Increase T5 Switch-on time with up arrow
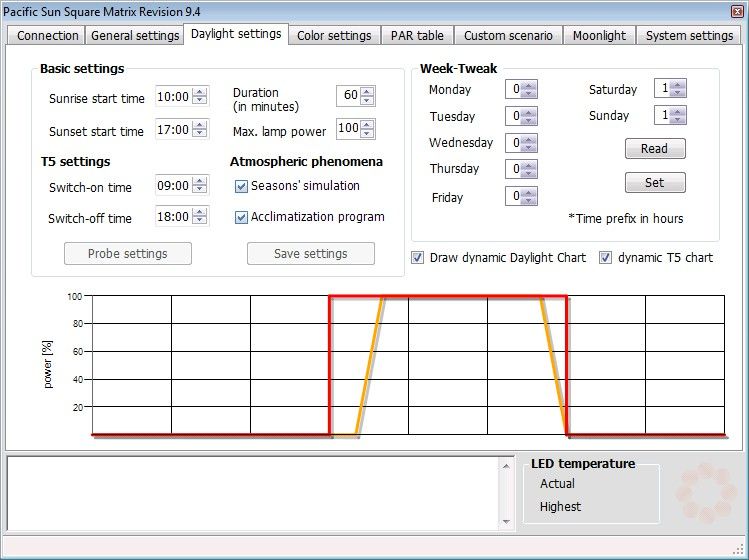Viewport: 749px width, 560px height. 200,181
